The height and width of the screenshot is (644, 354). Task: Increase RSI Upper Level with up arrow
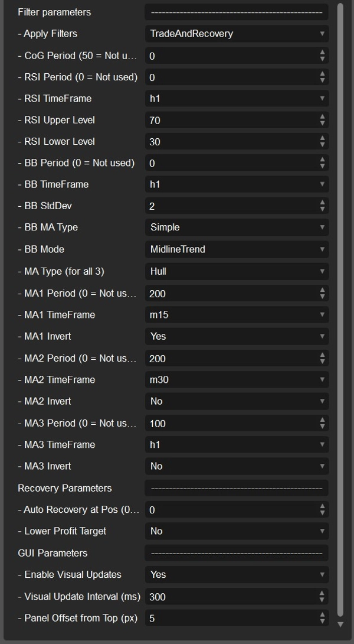click(323, 117)
